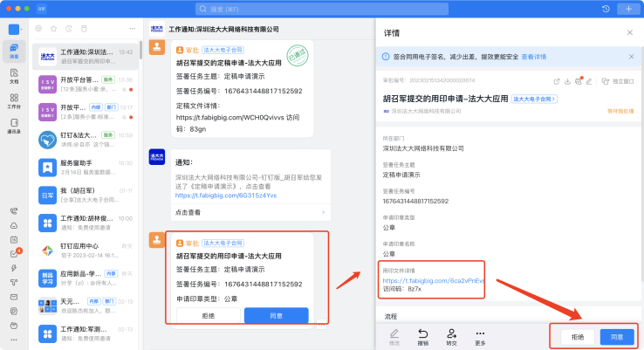This screenshot has height=350, width=644.
Task: Click 转交 (transfer) in the detail toolbar
Action: tap(451, 336)
